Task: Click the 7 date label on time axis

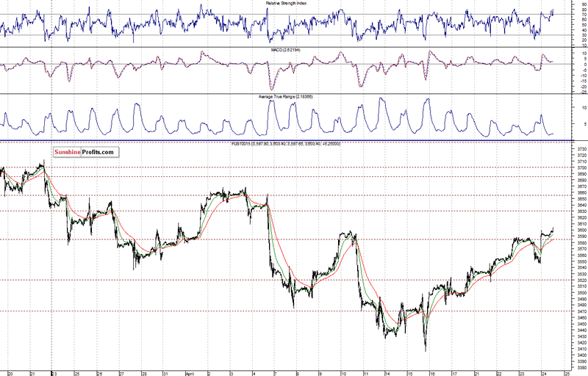Action: click(x=276, y=373)
